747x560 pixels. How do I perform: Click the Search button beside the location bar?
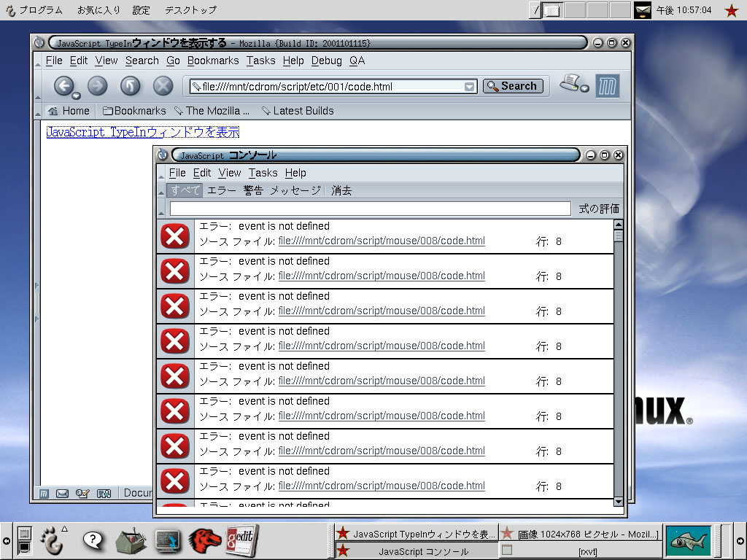[x=513, y=86]
